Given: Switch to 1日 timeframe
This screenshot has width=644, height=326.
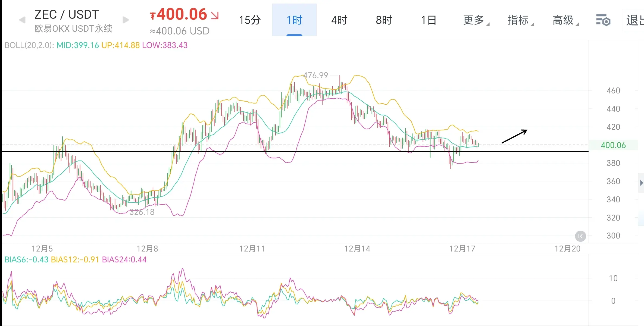Looking at the screenshot, I should pyautogui.click(x=429, y=20).
